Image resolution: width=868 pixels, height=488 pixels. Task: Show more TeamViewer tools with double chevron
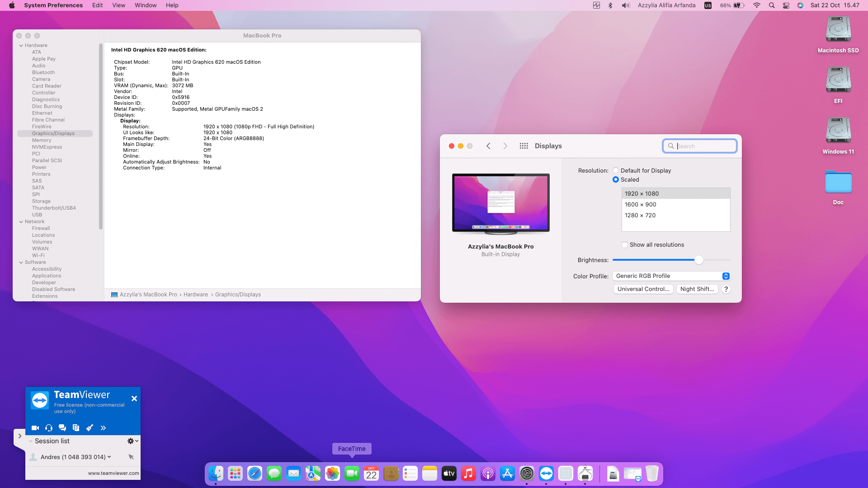(x=103, y=428)
